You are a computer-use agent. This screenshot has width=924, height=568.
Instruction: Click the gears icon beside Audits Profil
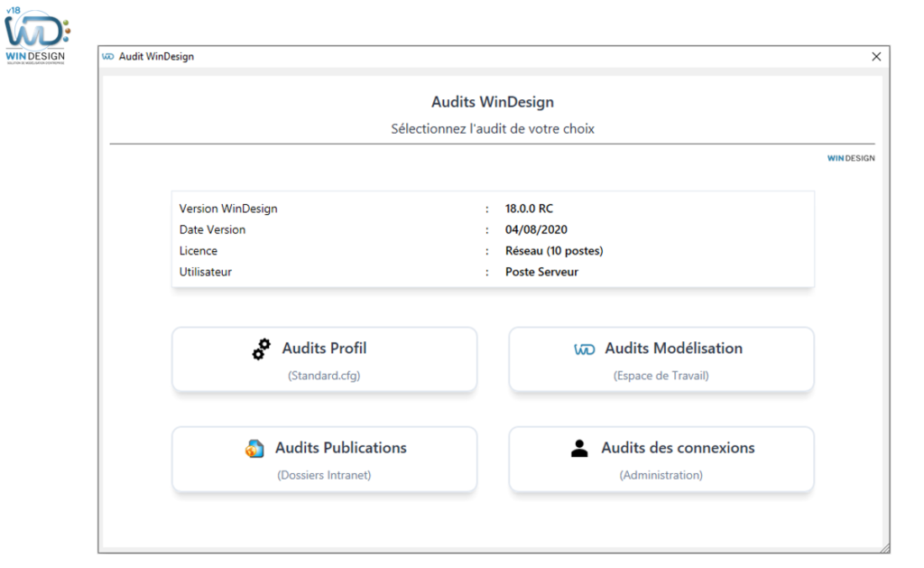click(x=261, y=349)
